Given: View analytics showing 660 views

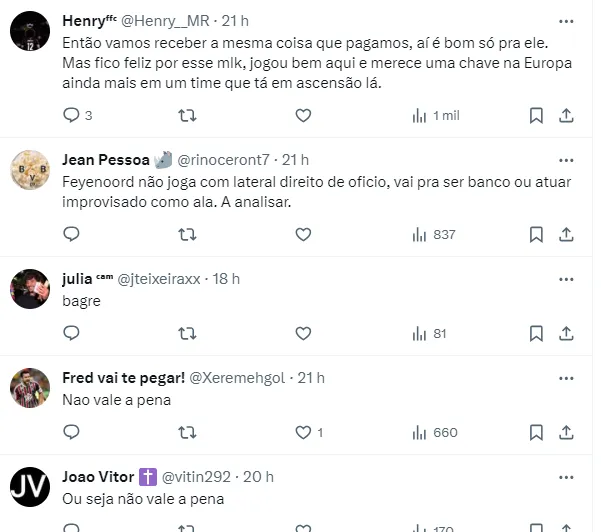Looking at the screenshot, I should click(x=435, y=433).
